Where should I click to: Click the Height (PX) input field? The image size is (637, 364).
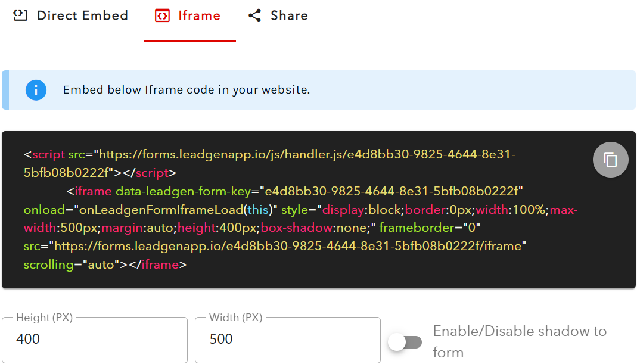(94, 338)
